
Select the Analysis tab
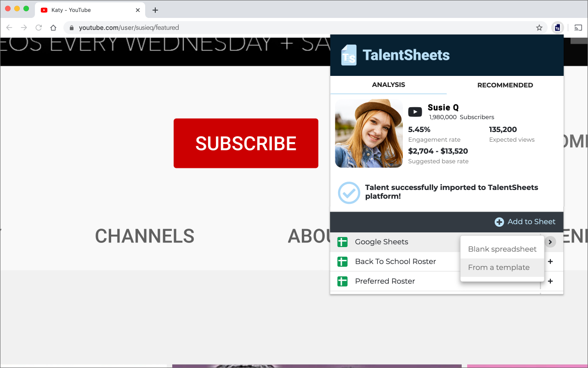coord(389,85)
